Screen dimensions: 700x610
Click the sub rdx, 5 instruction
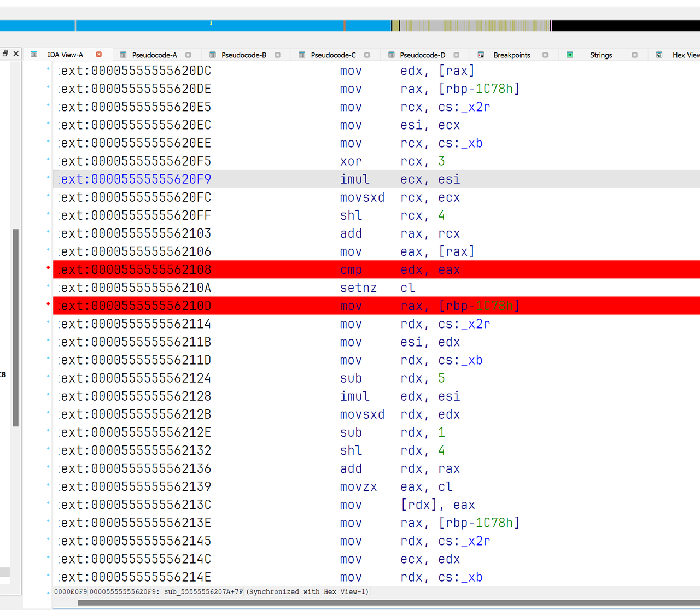(392, 378)
